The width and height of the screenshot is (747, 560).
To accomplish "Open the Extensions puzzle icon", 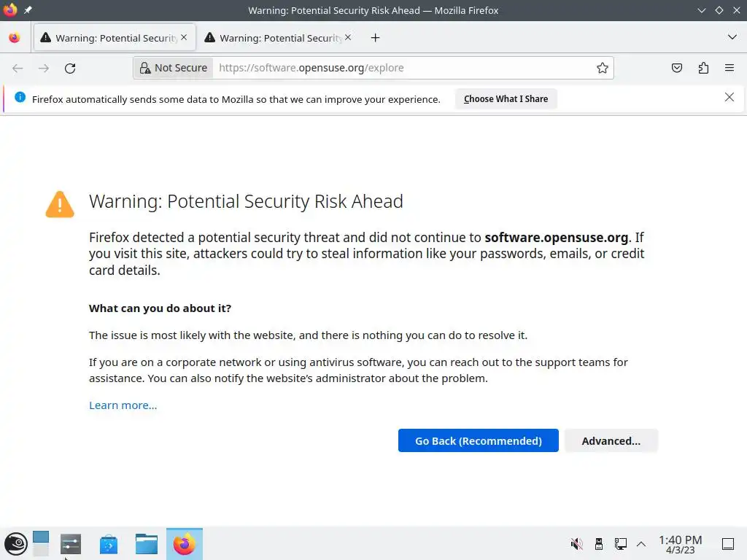I will (703, 68).
